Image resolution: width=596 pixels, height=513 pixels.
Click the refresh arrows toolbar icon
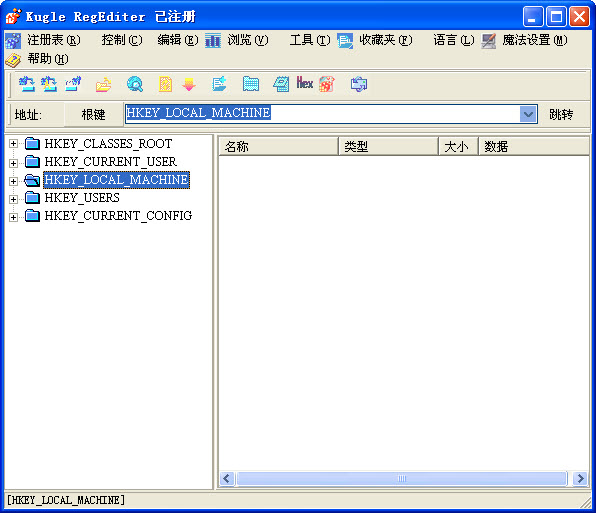(359, 84)
